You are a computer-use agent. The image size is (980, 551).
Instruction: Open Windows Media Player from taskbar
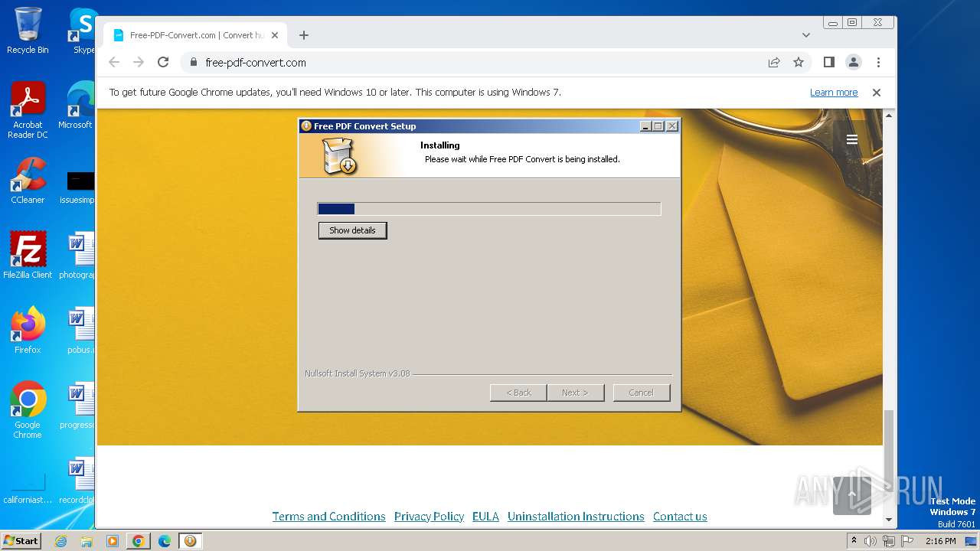tap(112, 541)
